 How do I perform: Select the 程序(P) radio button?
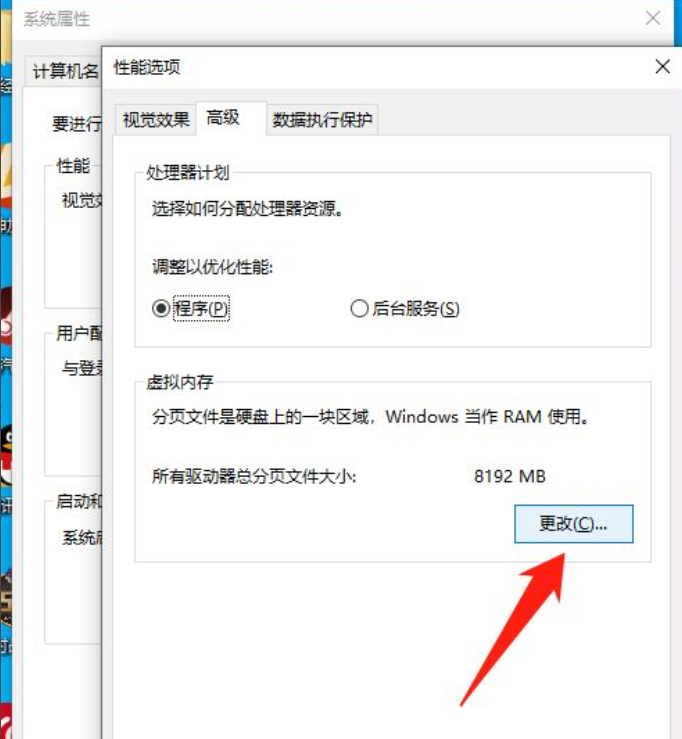190,309
